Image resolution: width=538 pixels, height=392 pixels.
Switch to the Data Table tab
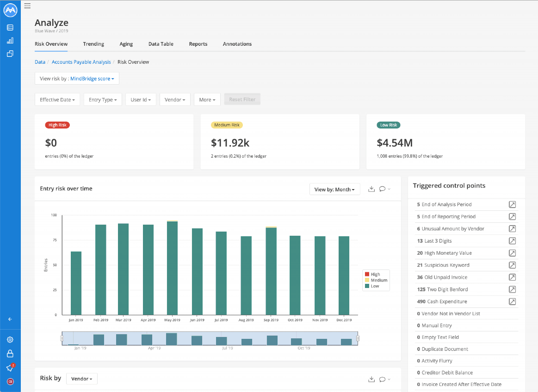pos(161,44)
